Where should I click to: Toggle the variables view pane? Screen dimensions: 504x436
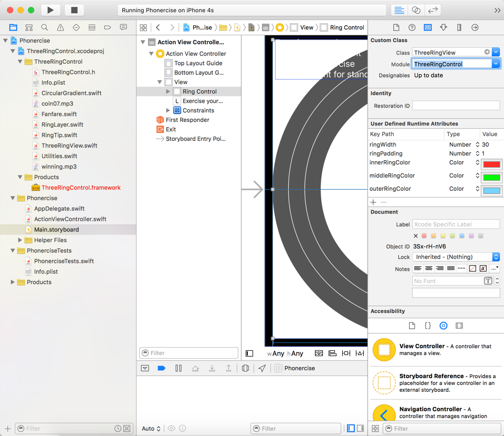point(351,428)
